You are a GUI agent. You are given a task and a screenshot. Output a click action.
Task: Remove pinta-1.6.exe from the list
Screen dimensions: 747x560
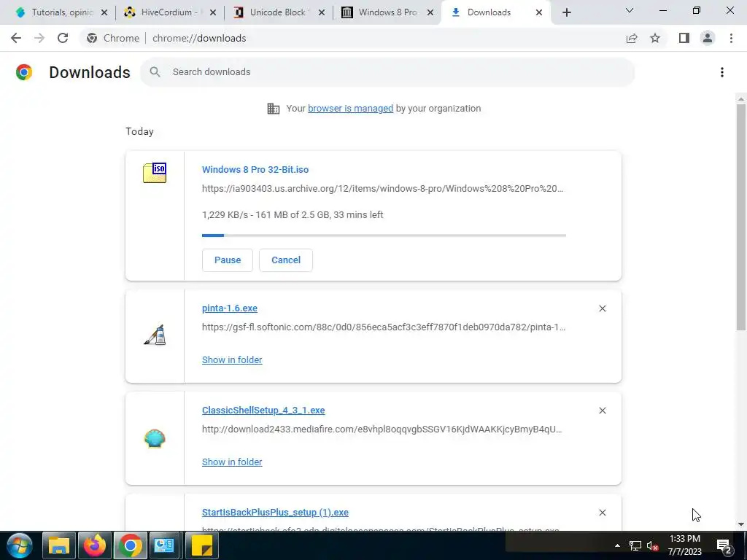click(x=602, y=308)
